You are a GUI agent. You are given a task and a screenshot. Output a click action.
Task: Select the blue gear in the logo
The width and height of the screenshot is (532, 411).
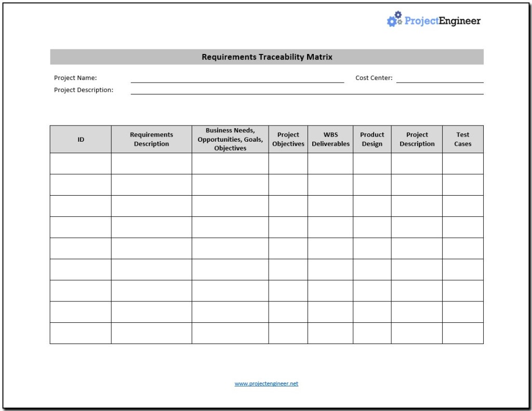click(x=391, y=22)
